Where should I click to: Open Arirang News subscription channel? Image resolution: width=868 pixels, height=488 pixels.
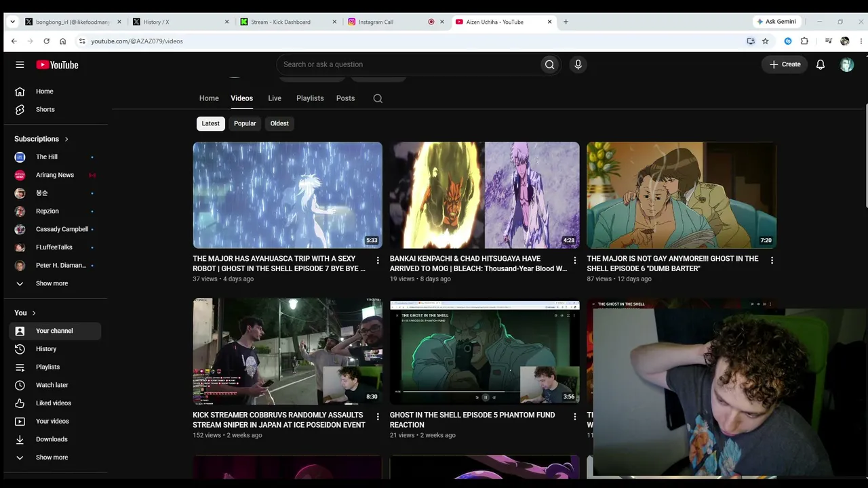[x=56, y=175]
